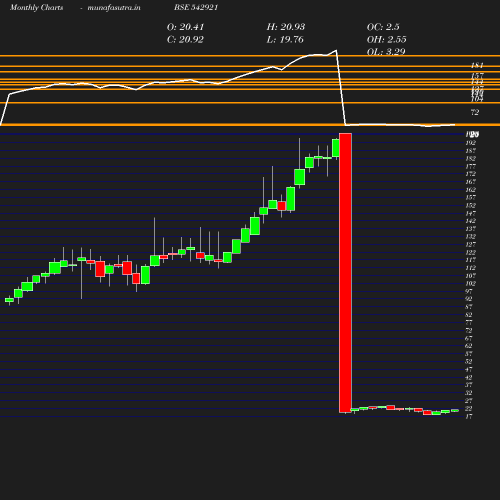Click the 87 price label on candlestick axis
Viewport: 500px width, 500px height.
click(469, 307)
